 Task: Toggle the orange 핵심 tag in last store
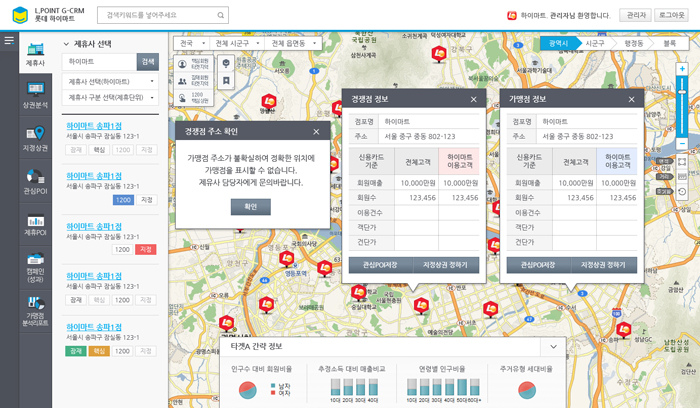pyautogui.click(x=99, y=351)
